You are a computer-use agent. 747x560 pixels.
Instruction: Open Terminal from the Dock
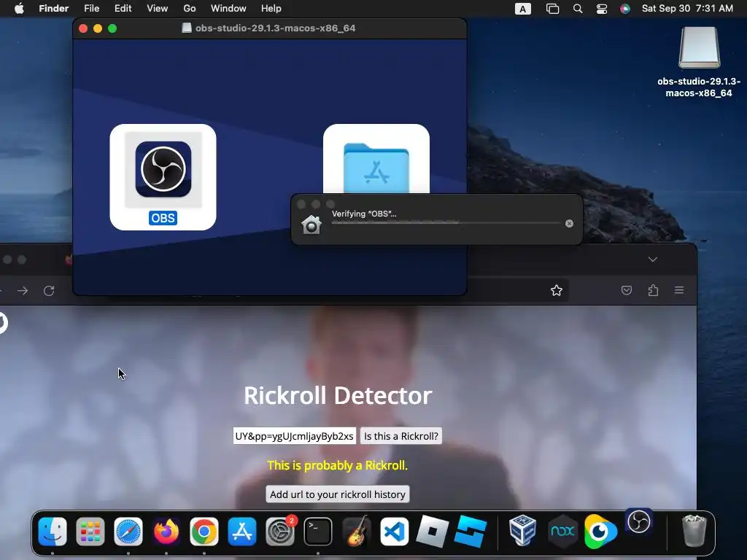coord(318,532)
